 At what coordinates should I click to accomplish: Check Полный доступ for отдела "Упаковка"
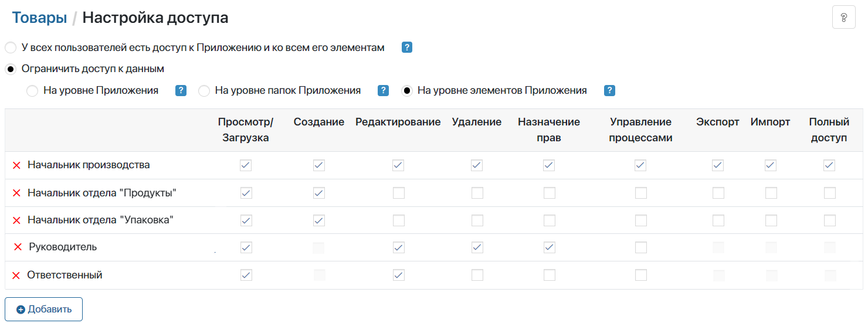830,220
